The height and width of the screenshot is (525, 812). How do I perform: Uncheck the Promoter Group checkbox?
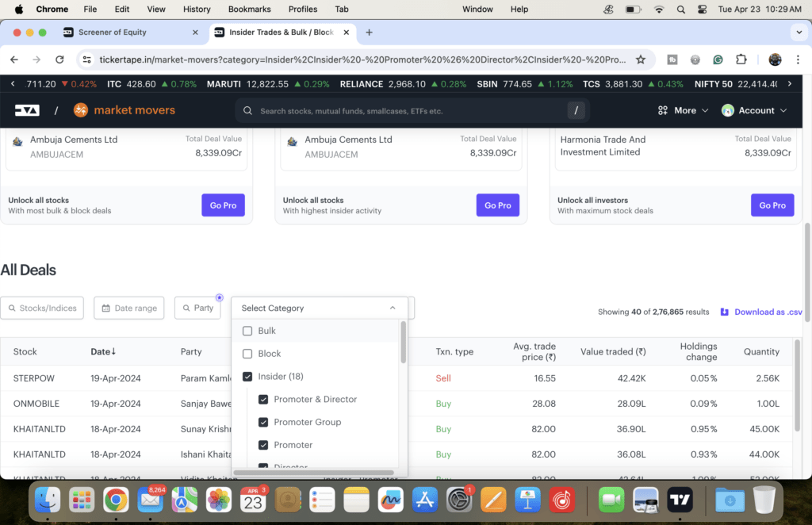(263, 422)
